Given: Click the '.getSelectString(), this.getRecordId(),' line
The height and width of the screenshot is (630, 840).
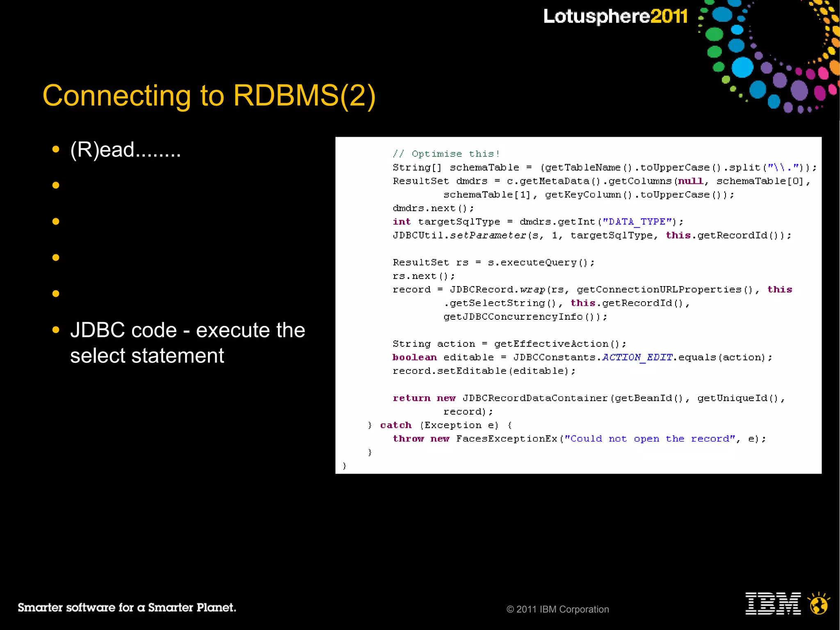Looking at the screenshot, I should click(567, 303).
